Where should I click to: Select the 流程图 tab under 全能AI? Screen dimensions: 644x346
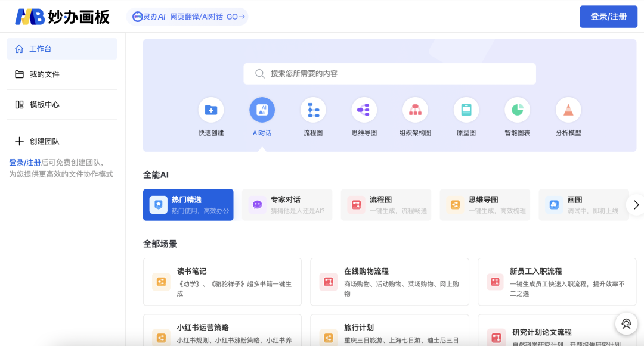pyautogui.click(x=386, y=205)
